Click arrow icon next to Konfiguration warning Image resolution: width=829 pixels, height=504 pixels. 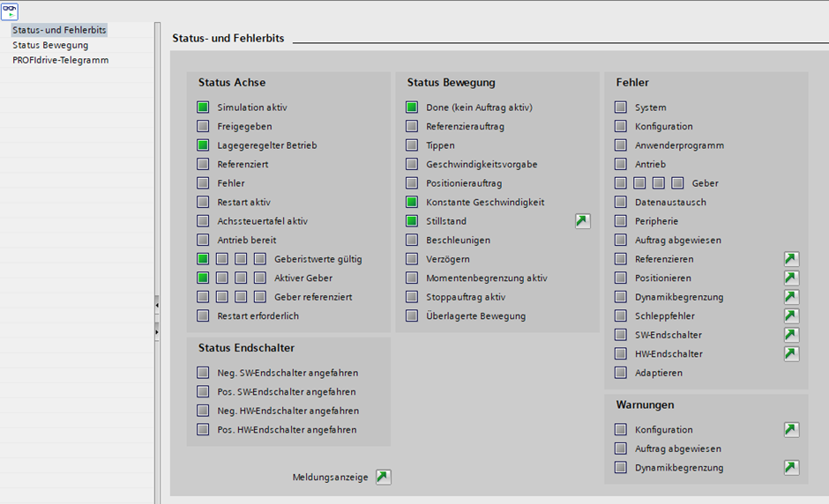(x=791, y=430)
